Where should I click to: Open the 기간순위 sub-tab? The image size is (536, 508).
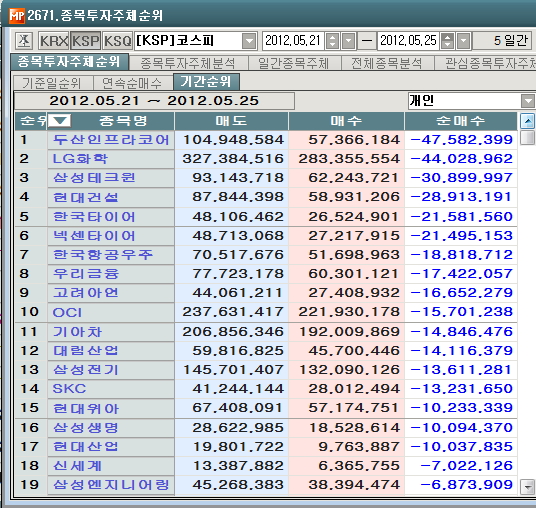(206, 82)
